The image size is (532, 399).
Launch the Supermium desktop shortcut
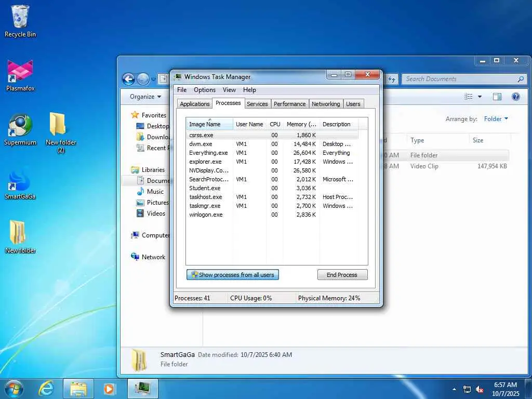tap(20, 129)
